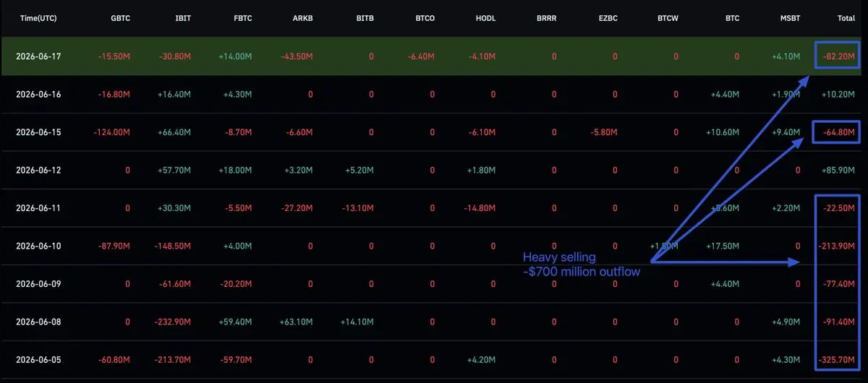Click the -124.00M GBTC value
Viewport: 868px width, 383px height.
(114, 132)
